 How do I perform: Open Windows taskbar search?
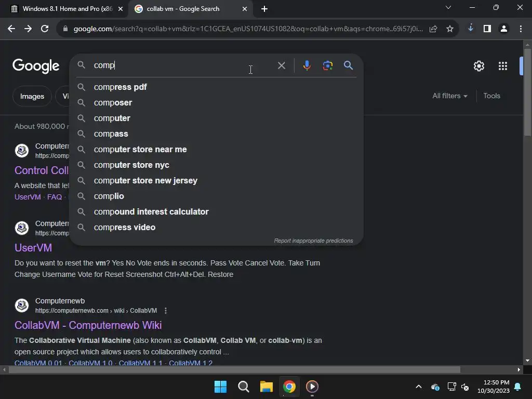pyautogui.click(x=244, y=387)
